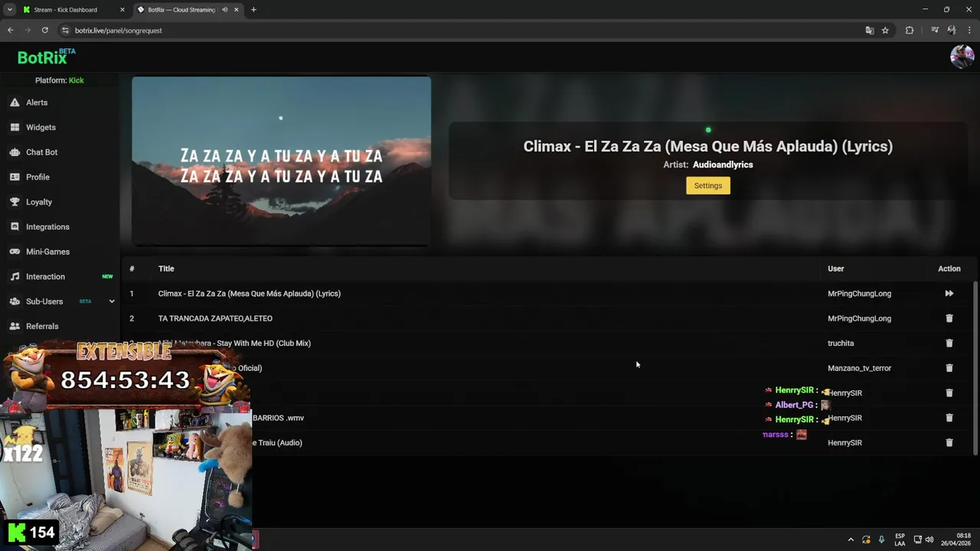The image size is (980, 551).
Task: Open the Profile card icon in sidebar
Action: 15,177
